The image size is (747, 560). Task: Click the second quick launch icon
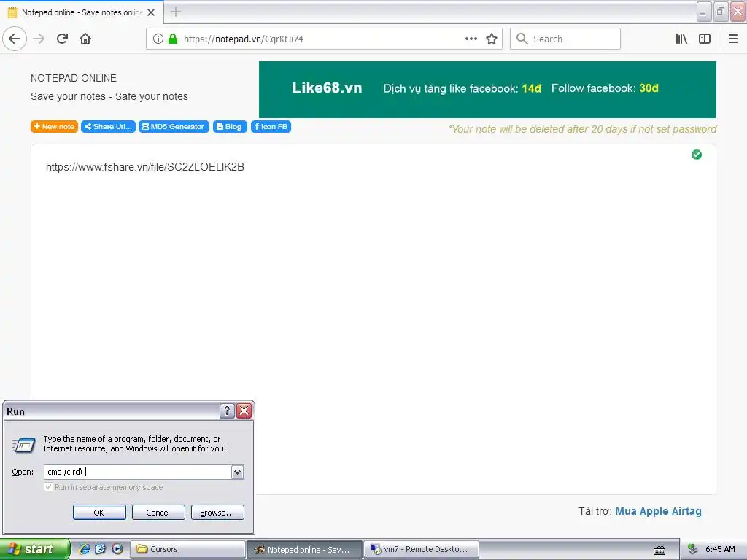click(100, 549)
